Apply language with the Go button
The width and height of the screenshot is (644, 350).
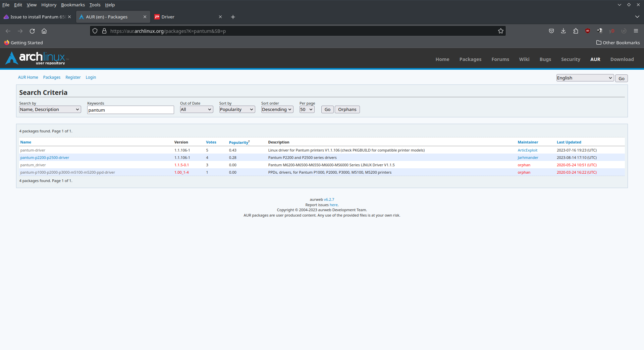click(621, 78)
